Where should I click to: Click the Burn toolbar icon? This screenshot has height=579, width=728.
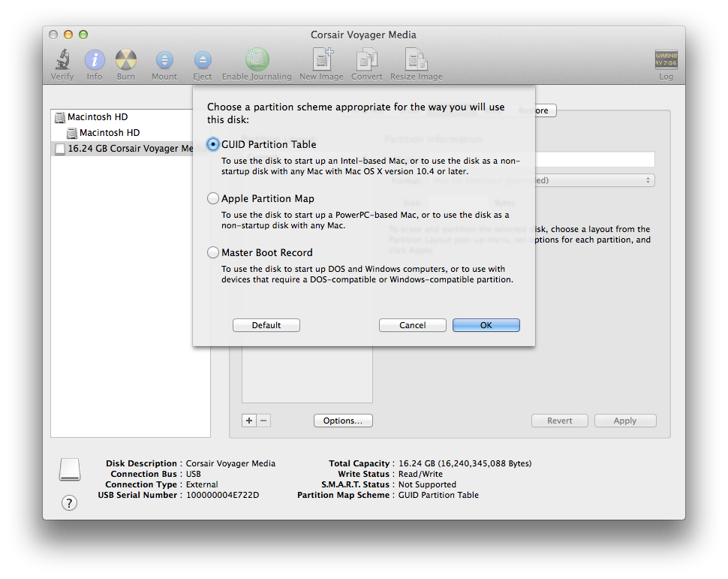pyautogui.click(x=126, y=60)
